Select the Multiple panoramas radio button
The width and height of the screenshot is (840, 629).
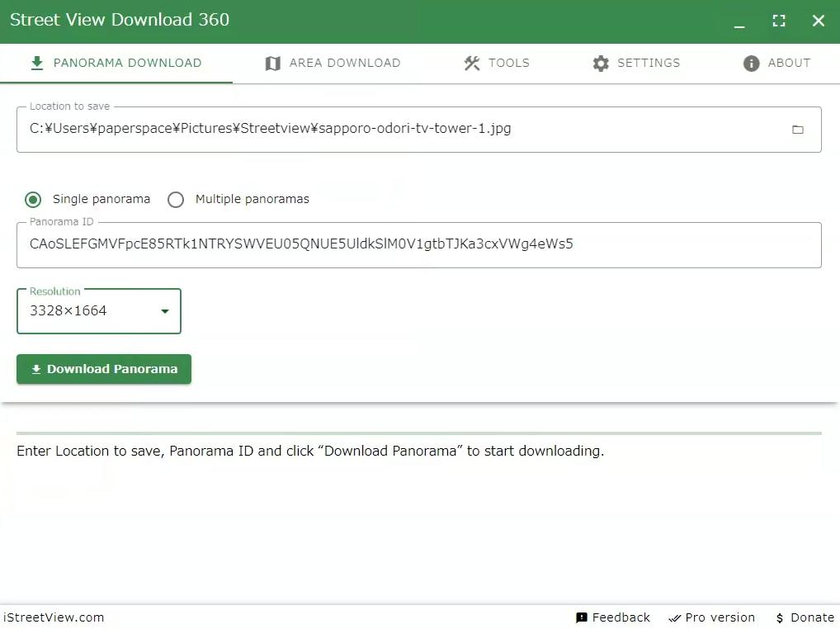(x=176, y=200)
